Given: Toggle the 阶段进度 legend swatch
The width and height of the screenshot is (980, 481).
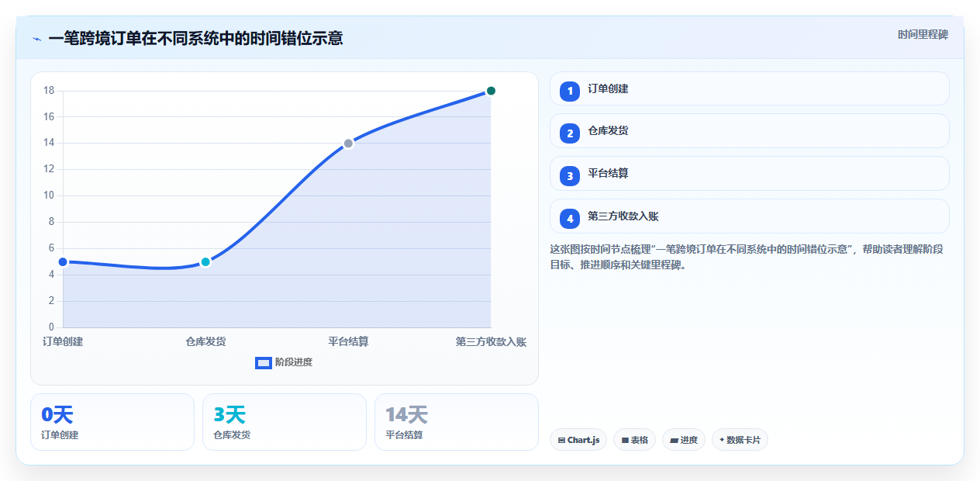Looking at the screenshot, I should [x=264, y=362].
